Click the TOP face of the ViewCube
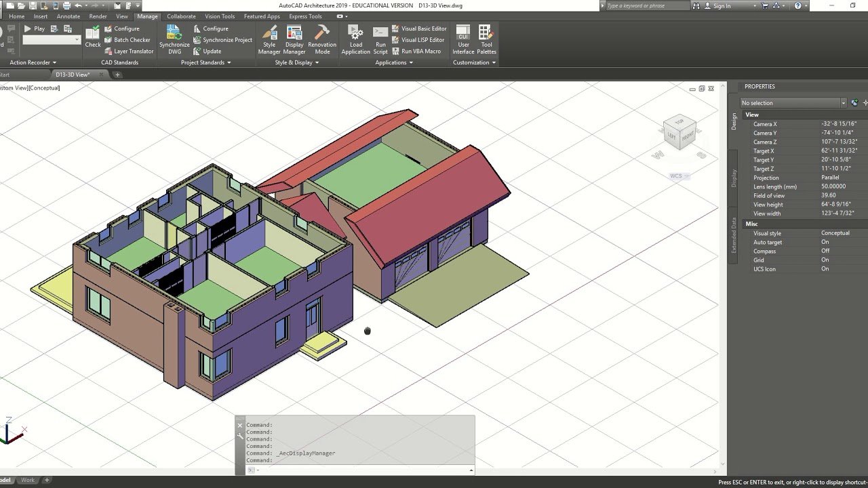 pos(681,121)
